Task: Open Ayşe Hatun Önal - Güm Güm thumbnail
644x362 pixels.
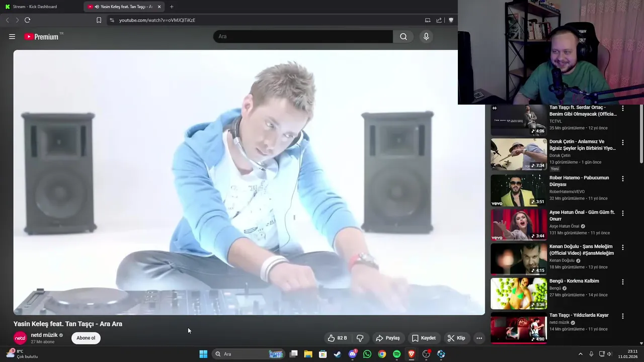Action: [519, 225]
